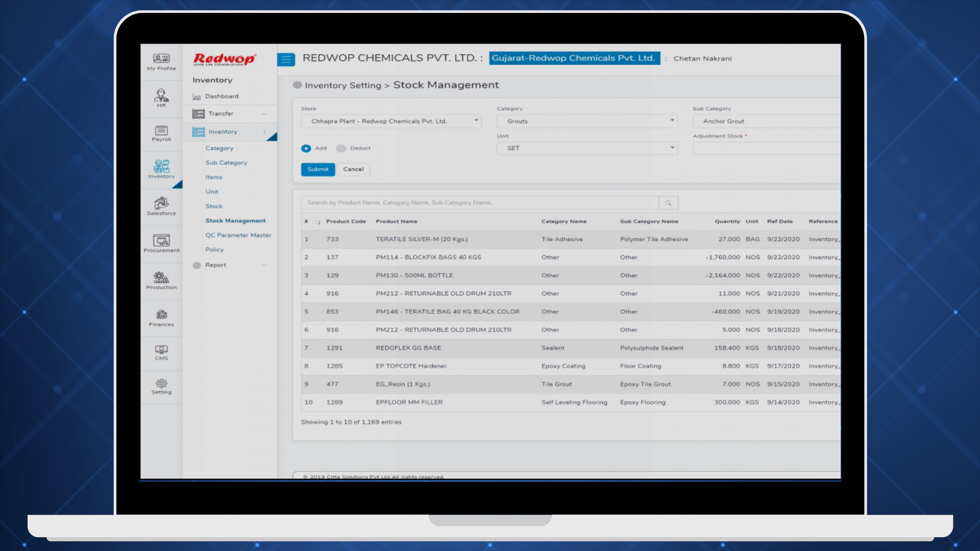Open the Category submenu item
Screen dimensions: 980x551
pyautogui.click(x=219, y=148)
